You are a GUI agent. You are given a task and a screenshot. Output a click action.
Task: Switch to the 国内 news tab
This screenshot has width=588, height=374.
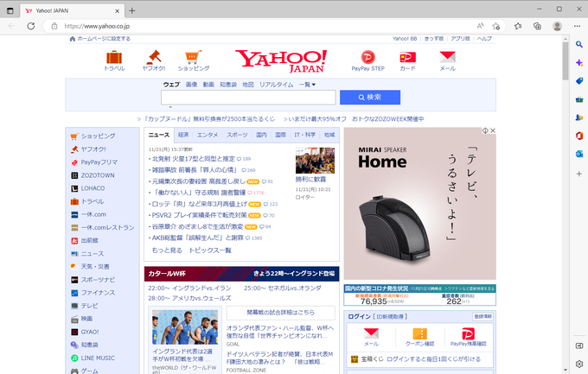(x=261, y=135)
